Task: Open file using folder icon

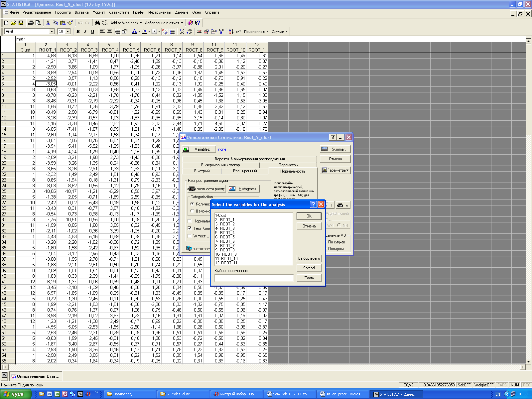Action: [x=13, y=23]
